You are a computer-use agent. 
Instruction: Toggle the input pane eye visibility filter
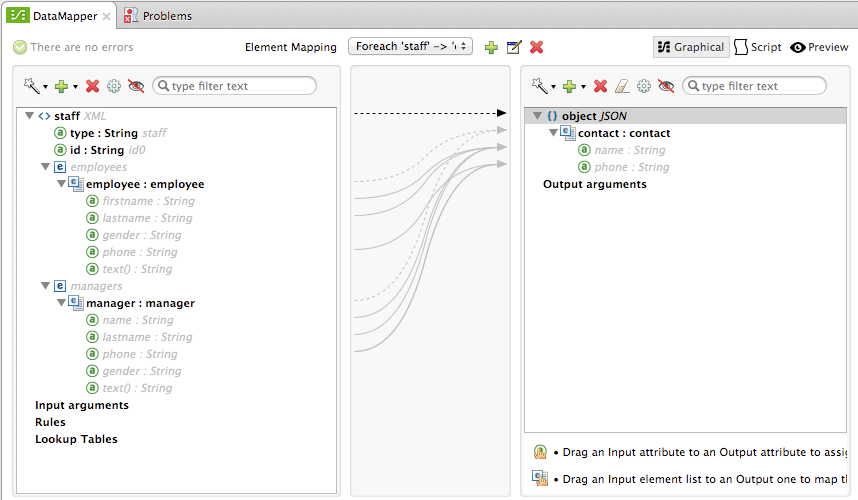137,86
